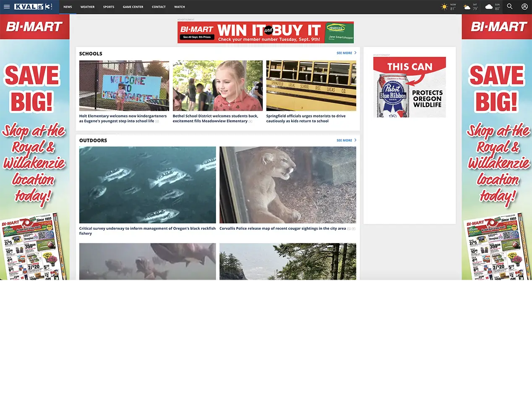Open the Game Center menu item
The image size is (532, 420).
(x=133, y=7)
